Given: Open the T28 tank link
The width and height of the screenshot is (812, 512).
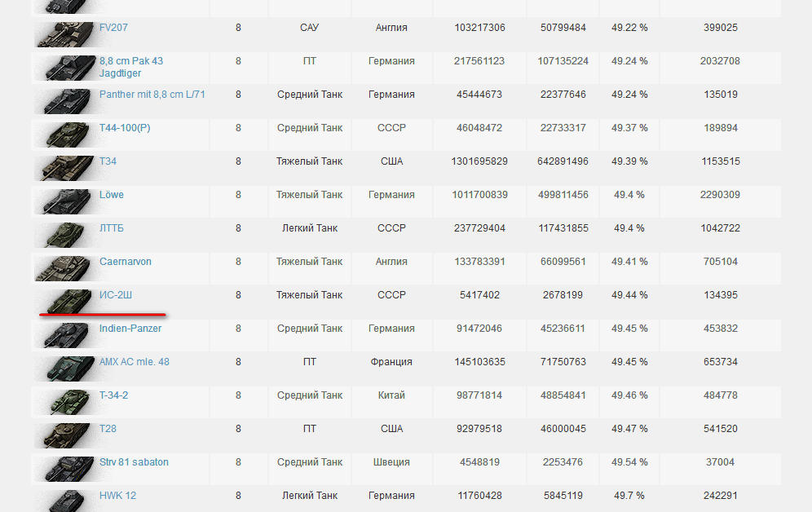Looking at the screenshot, I should (108, 429).
